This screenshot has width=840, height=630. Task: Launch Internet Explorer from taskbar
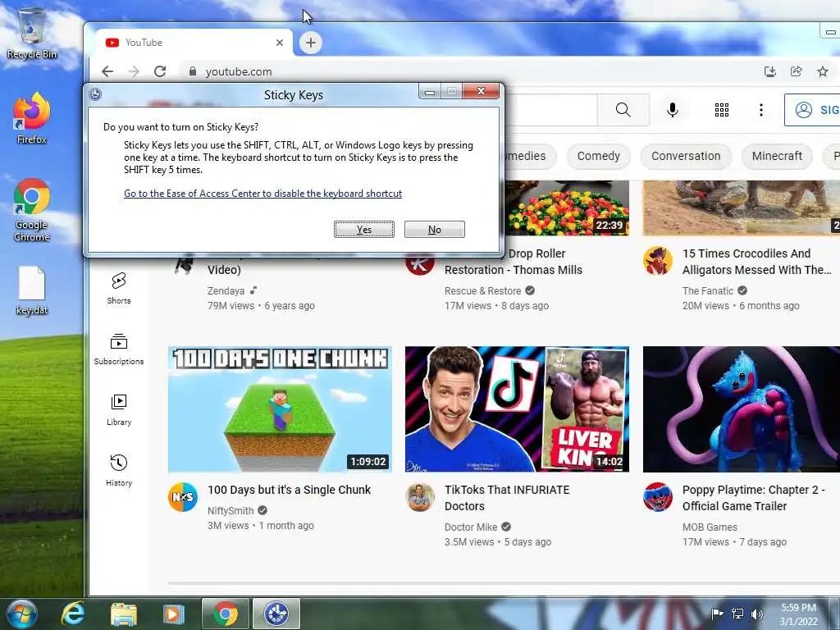[x=72, y=614]
